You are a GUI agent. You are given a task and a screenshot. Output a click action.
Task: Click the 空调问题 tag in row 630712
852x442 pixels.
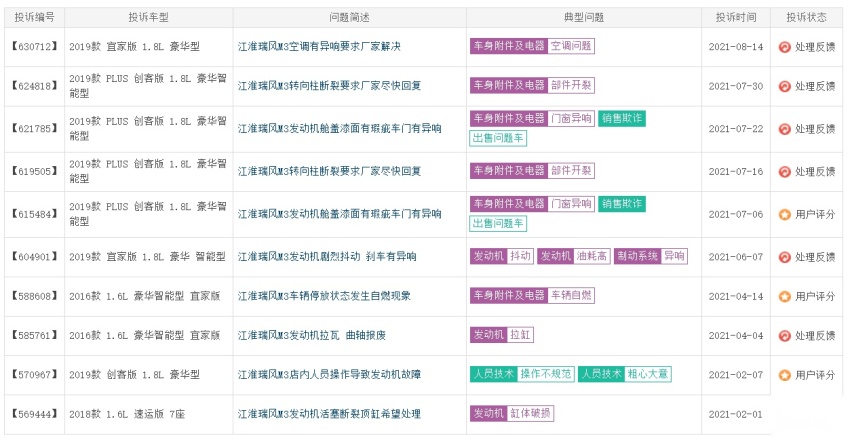tap(571, 46)
